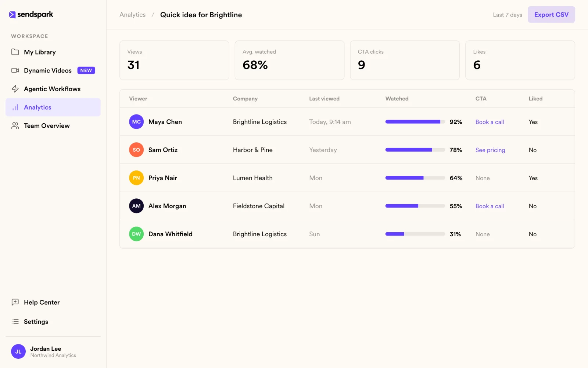Click Priya Nair's PN avatar
This screenshot has width=588, height=368.
tap(136, 178)
